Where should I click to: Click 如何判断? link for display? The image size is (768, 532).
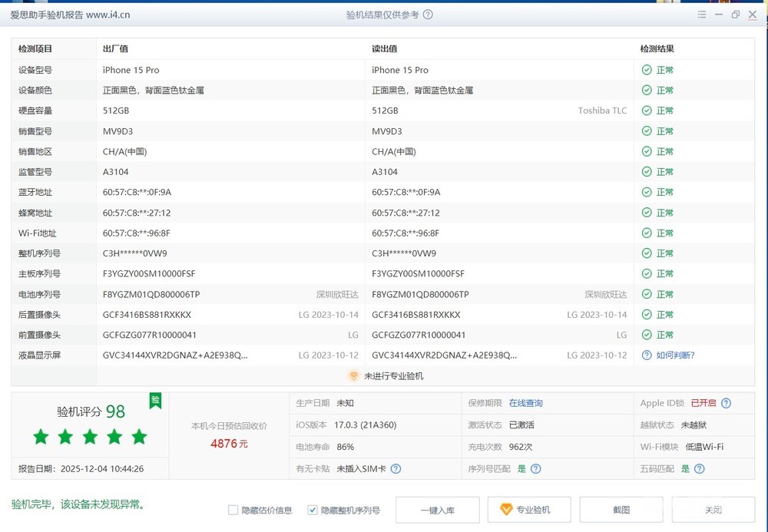tap(675, 355)
